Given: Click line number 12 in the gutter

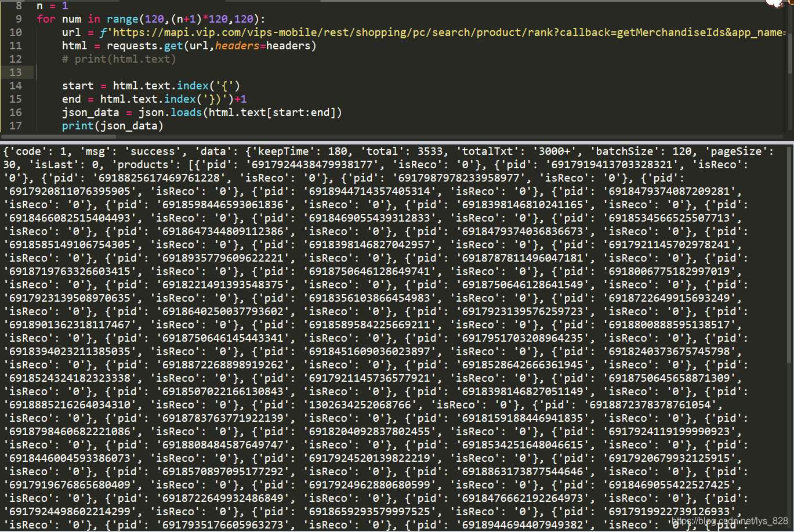Looking at the screenshot, I should coord(16,59).
